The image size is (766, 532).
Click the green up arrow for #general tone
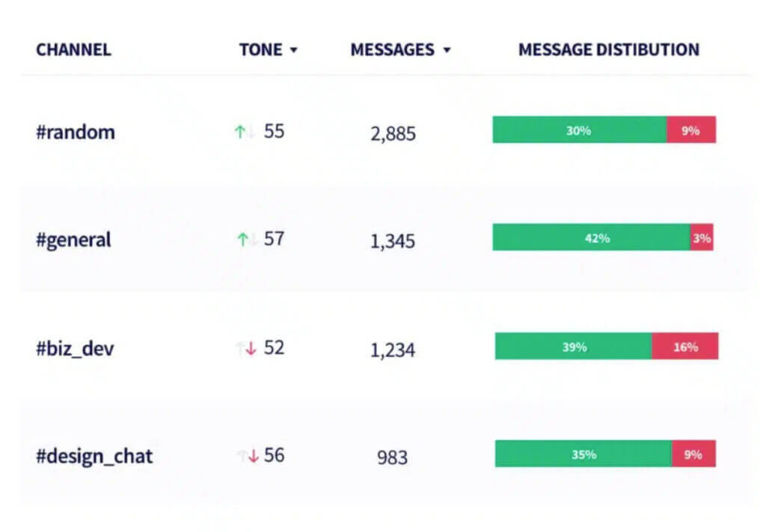coord(242,239)
